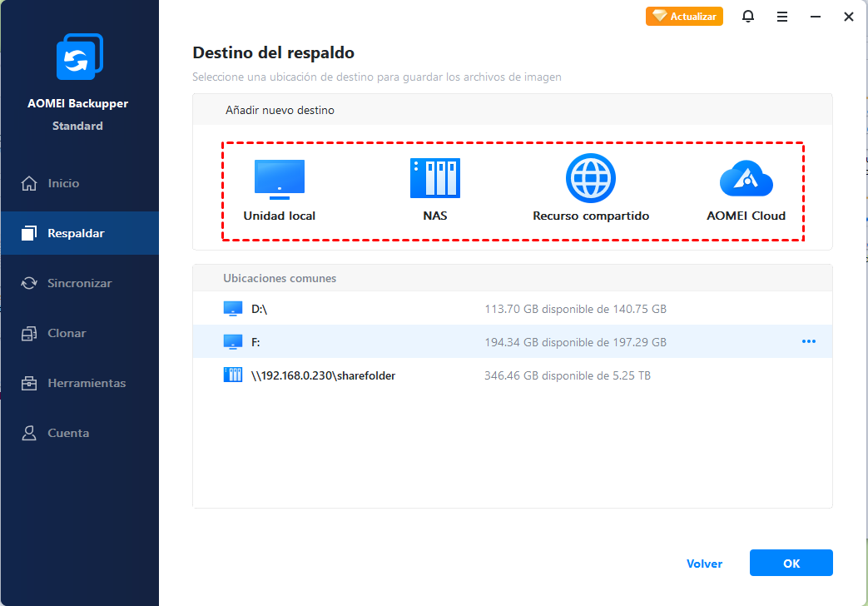Select the Unidad local monitor icon
The width and height of the screenshot is (868, 606).
point(279,179)
